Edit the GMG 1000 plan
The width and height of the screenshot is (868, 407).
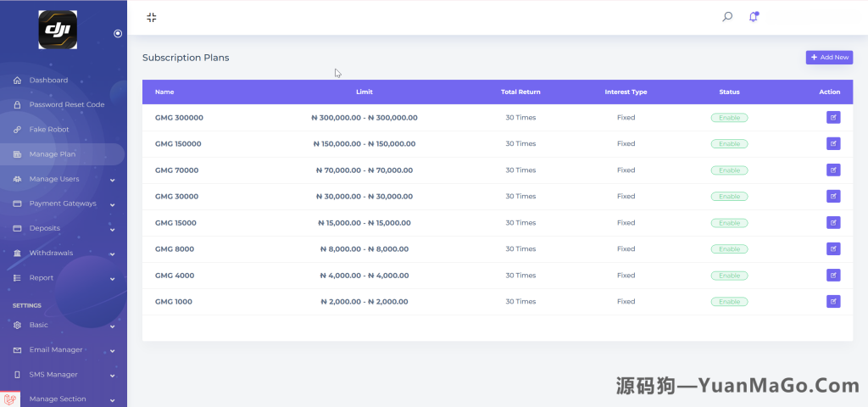point(833,301)
